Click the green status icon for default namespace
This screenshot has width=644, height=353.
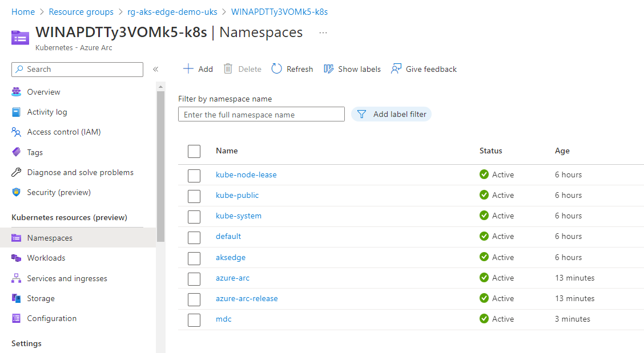coord(484,236)
